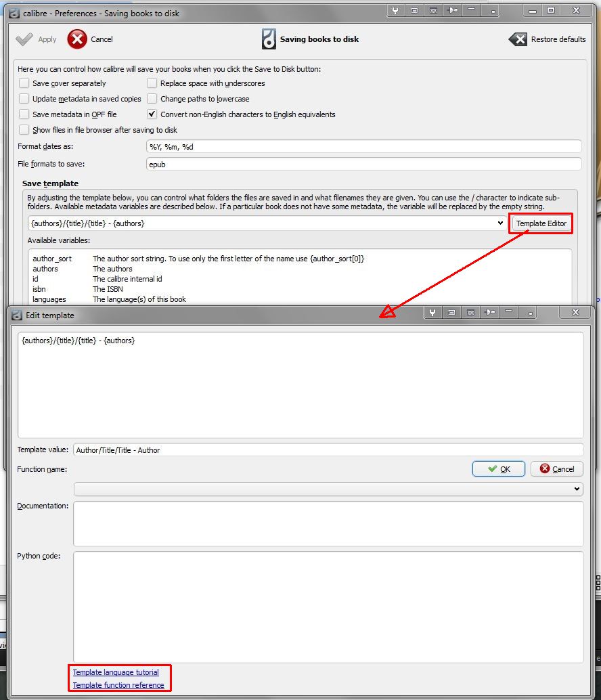The height and width of the screenshot is (700, 601).
Task: Click the checkered-pattern icon in Preferences title bar
Action: coord(433,10)
